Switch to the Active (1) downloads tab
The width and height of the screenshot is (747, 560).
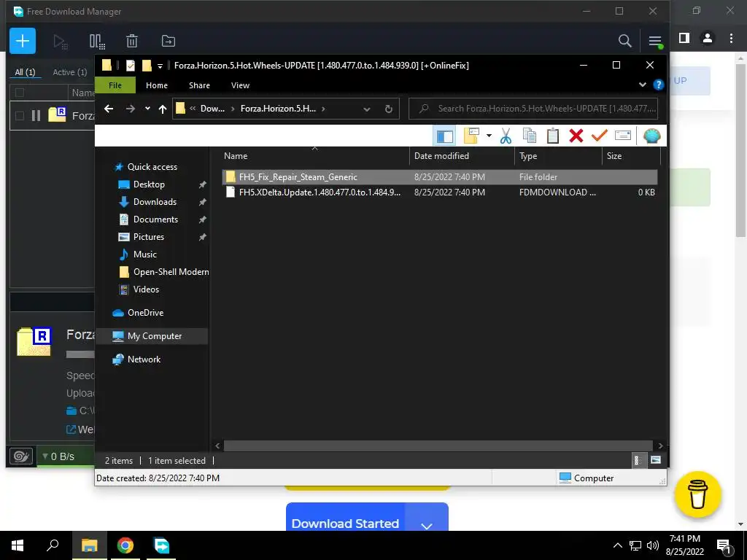tap(69, 72)
